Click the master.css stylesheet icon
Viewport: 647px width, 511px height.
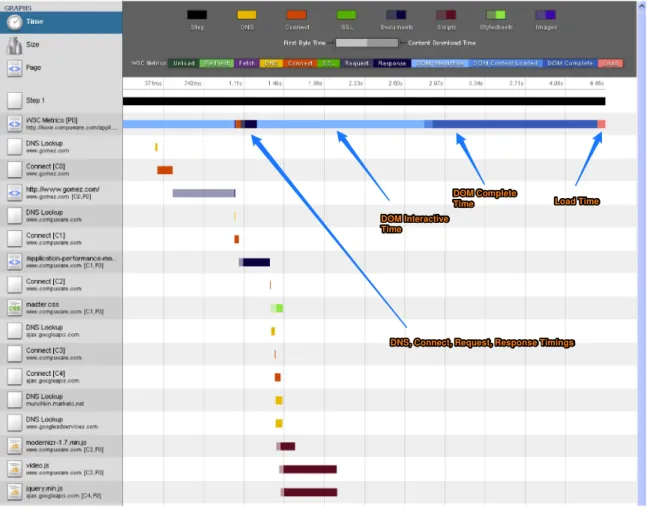coord(14,308)
